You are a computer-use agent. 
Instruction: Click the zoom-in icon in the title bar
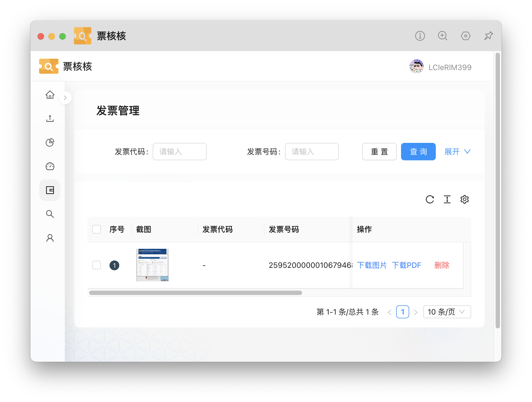pos(443,36)
